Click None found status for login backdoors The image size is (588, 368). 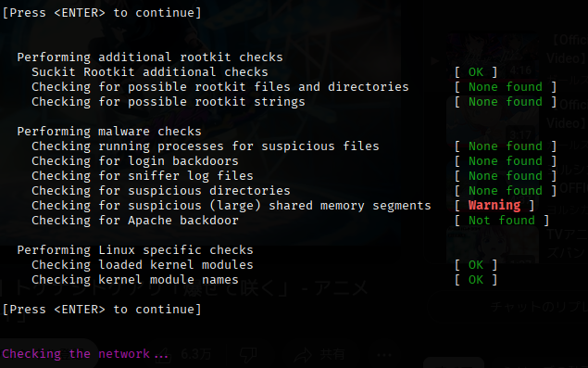506,161
